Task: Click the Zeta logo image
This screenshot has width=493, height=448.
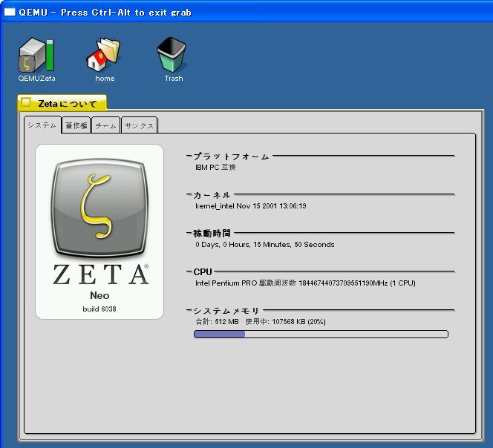Action: point(99,208)
